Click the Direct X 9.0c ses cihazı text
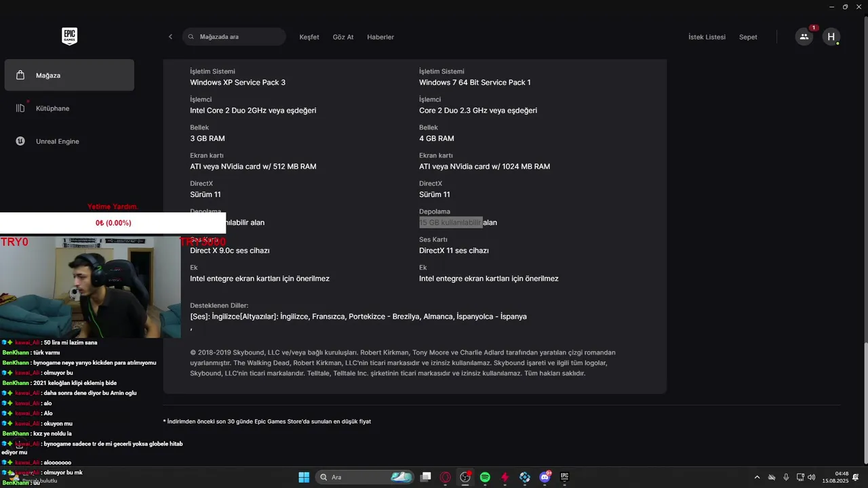The height and width of the screenshot is (488, 868). tap(230, 251)
